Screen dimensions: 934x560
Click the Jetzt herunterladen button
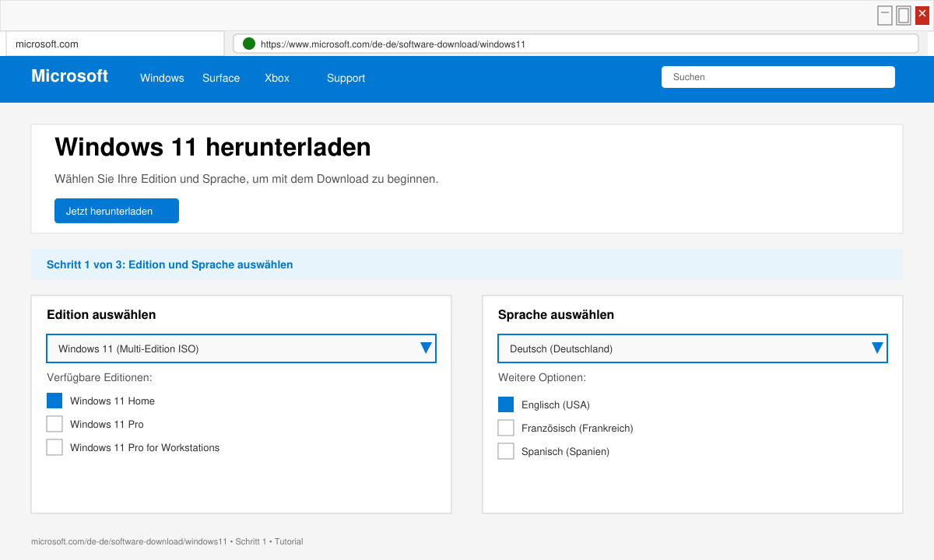117,211
